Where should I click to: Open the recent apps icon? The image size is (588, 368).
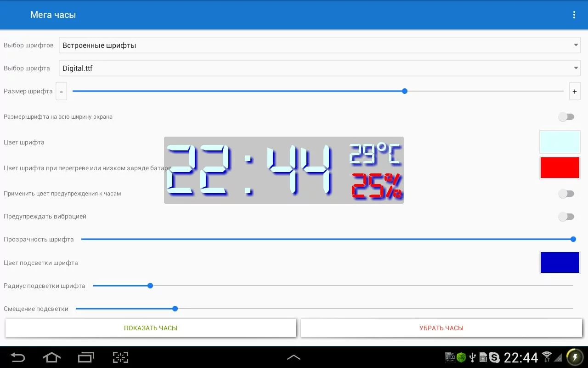[86, 357]
